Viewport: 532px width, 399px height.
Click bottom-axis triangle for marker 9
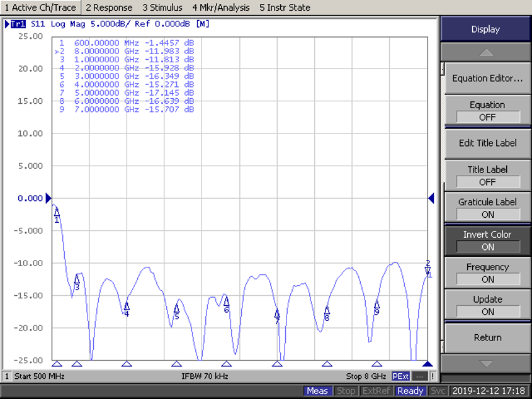(x=376, y=364)
